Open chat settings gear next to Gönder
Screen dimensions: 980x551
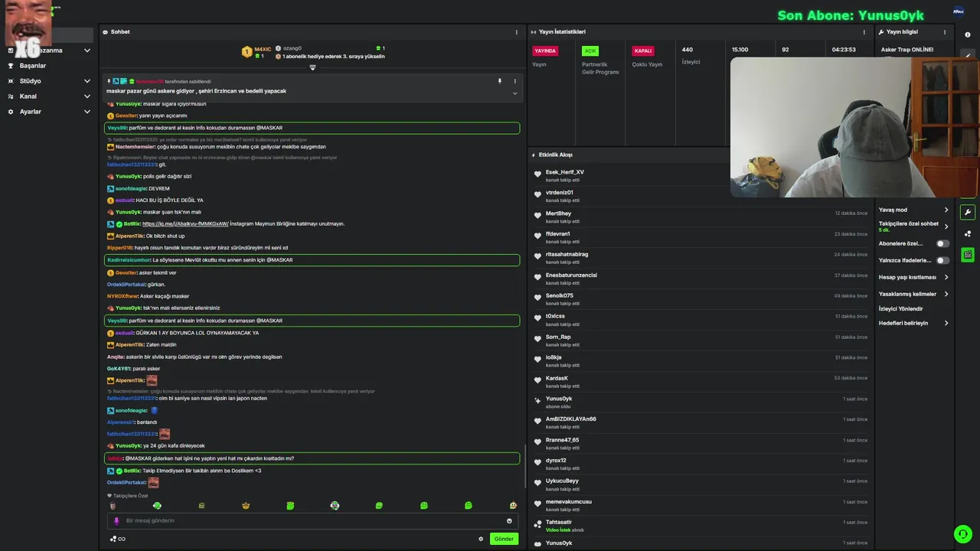[481, 539]
